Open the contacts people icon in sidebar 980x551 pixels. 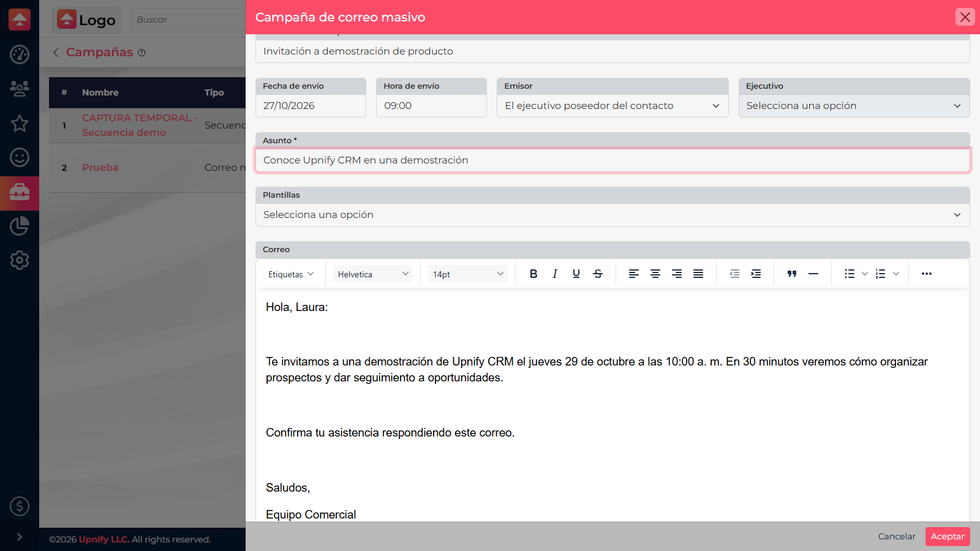point(20,89)
